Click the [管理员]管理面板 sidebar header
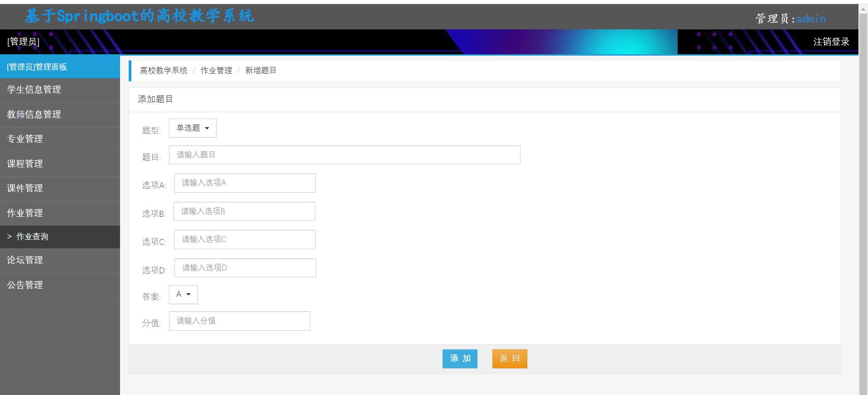The height and width of the screenshot is (395, 868). tap(60, 67)
